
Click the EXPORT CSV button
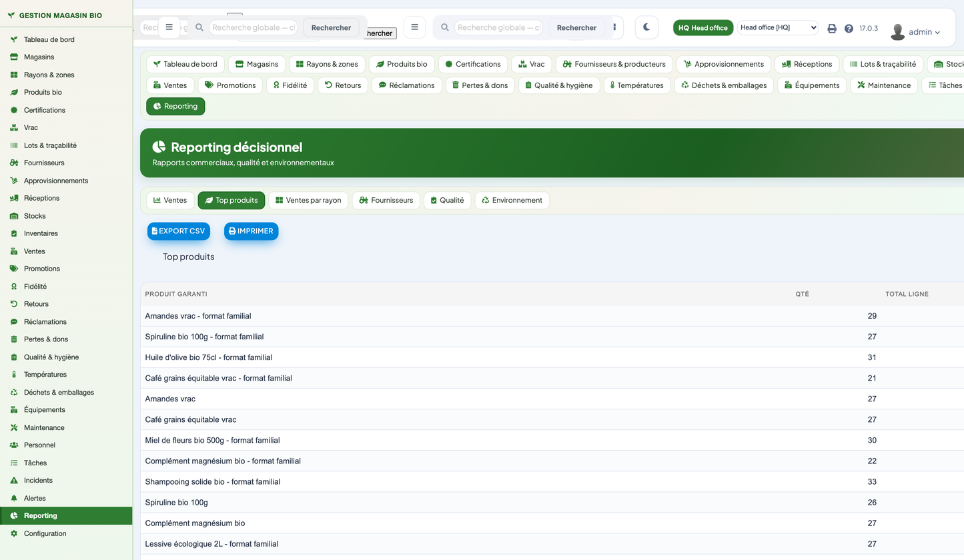tap(179, 231)
